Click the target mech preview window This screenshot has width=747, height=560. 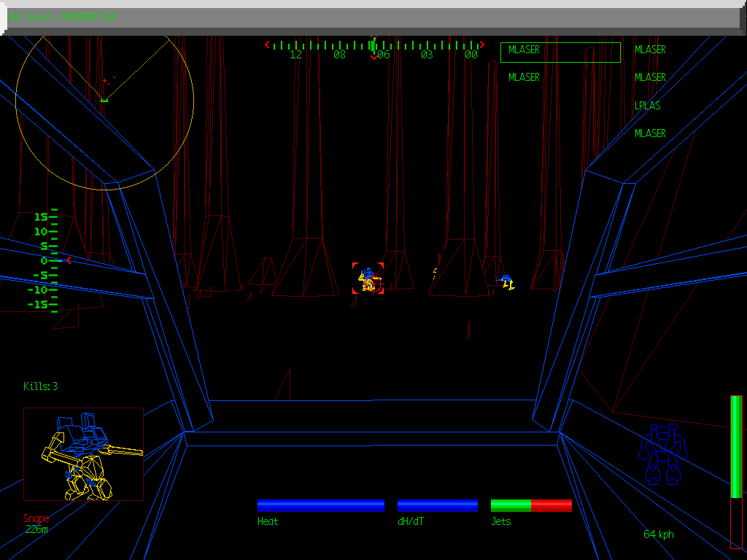click(x=83, y=454)
